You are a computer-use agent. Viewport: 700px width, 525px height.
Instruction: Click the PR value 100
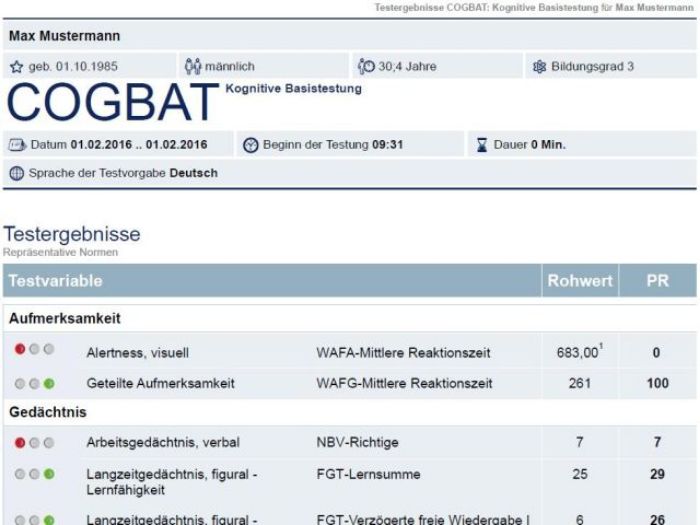658,383
